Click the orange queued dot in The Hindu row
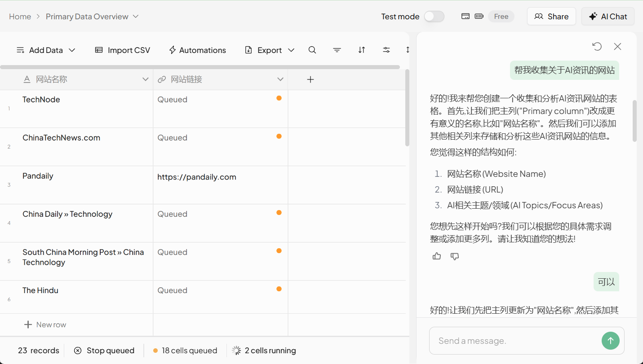Viewport: 643px width, 364px height. tap(279, 289)
